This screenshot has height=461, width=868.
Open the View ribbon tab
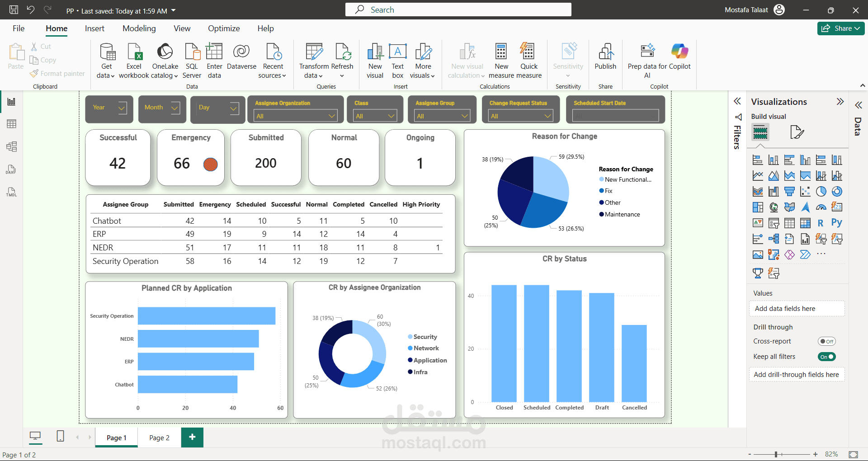[182, 28]
